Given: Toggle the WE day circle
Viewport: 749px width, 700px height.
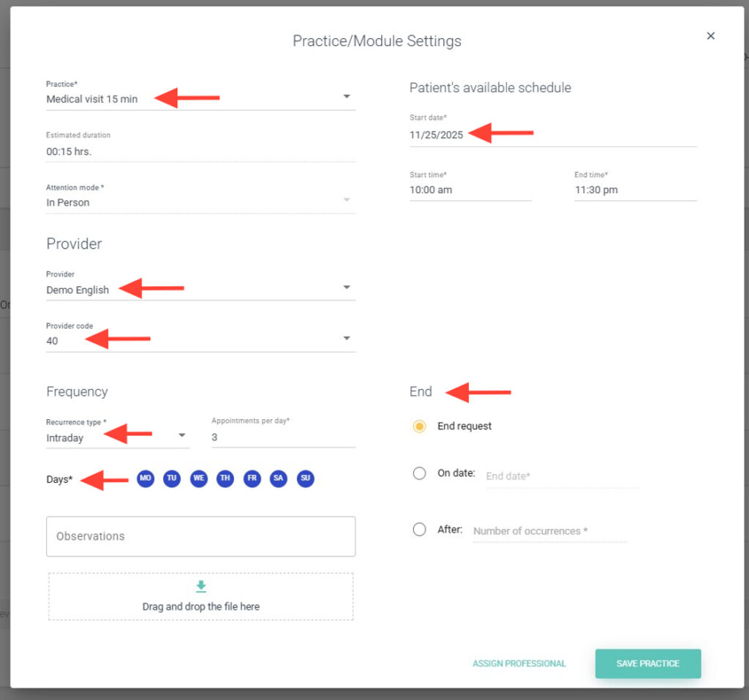Looking at the screenshot, I should [199, 478].
